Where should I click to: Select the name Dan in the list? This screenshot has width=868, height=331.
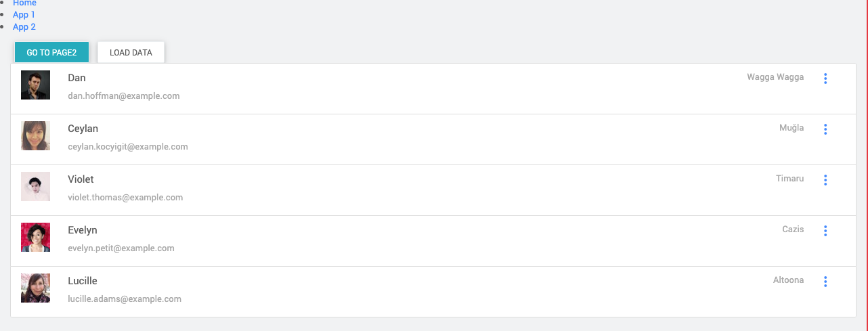[77, 78]
